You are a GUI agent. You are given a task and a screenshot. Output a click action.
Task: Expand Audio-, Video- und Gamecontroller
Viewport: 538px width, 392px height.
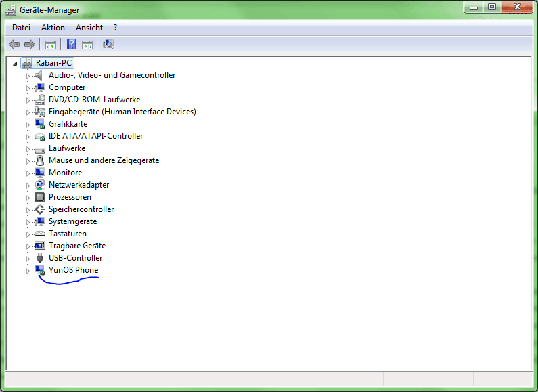point(28,76)
